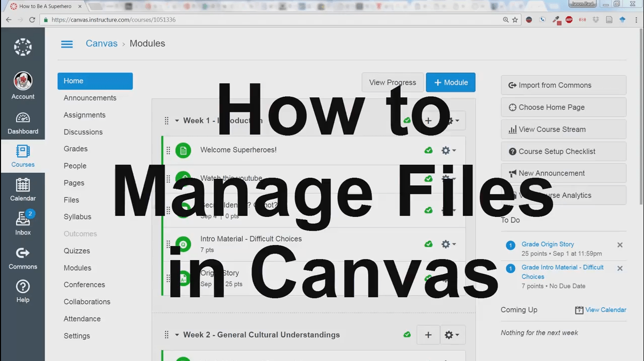This screenshot has height=361, width=644.
Task: Open Help in the sidebar
Action: tap(23, 291)
